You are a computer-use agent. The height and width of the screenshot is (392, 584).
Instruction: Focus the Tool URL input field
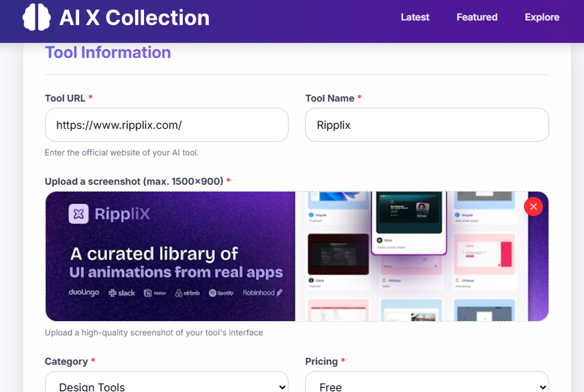tap(166, 125)
